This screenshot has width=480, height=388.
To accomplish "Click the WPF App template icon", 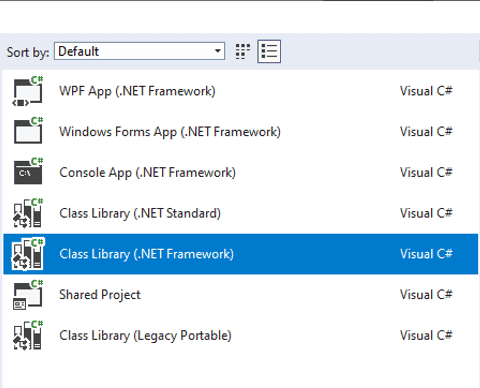I will pos(28,91).
